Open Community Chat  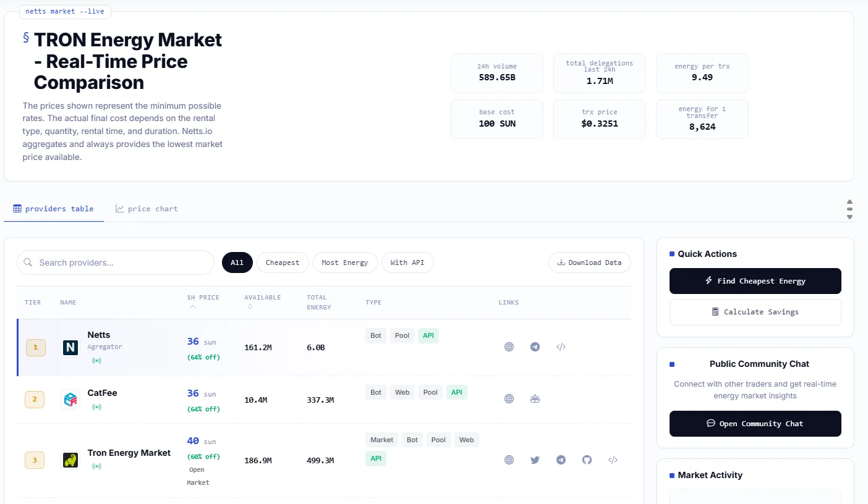[755, 424]
